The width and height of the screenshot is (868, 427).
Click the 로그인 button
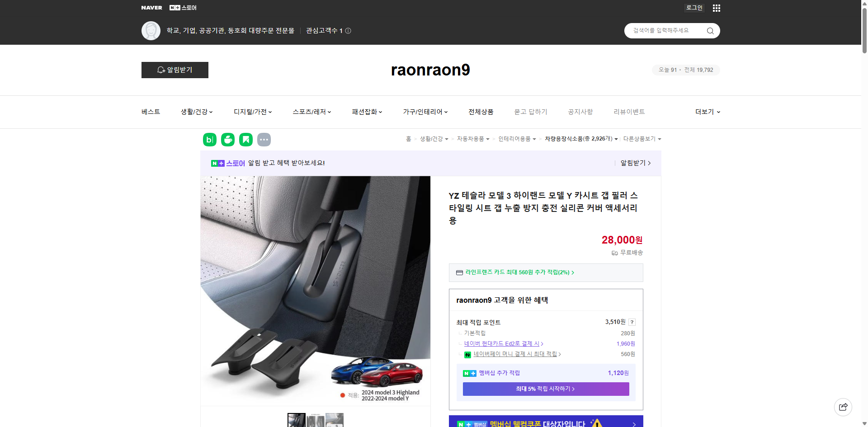point(694,8)
